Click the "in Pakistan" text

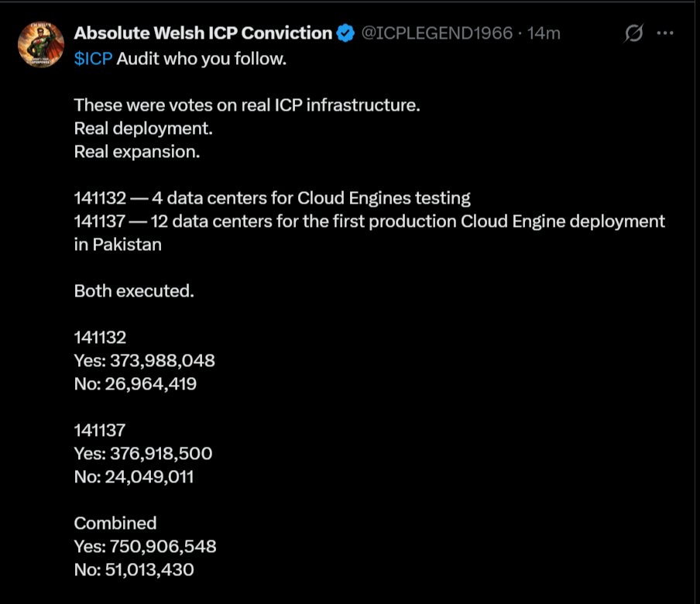pyautogui.click(x=118, y=245)
